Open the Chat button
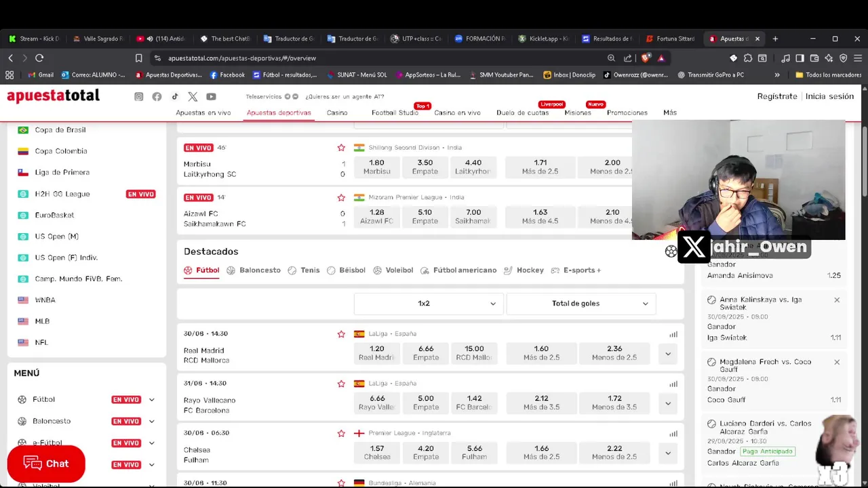 coord(46,464)
